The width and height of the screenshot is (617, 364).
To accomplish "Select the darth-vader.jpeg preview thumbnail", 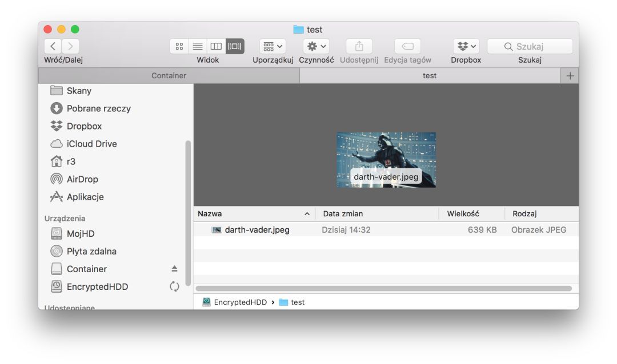I will pos(386,159).
